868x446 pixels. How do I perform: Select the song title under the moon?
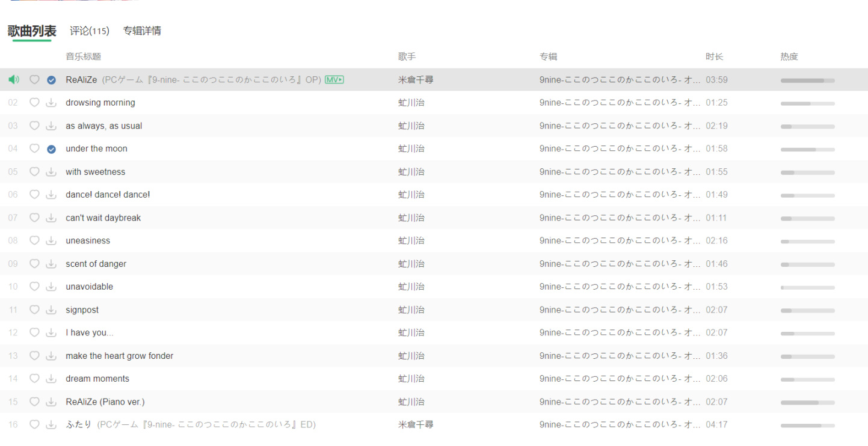tap(96, 148)
